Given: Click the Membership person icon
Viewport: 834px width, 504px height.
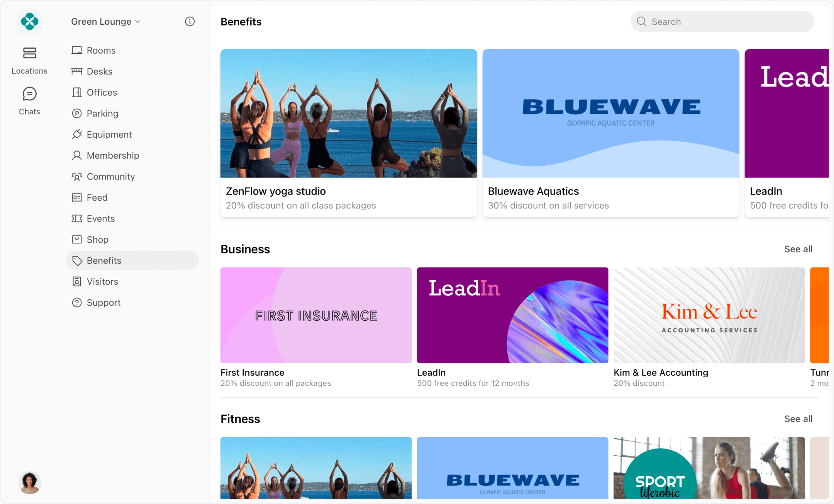Looking at the screenshot, I should [x=77, y=155].
